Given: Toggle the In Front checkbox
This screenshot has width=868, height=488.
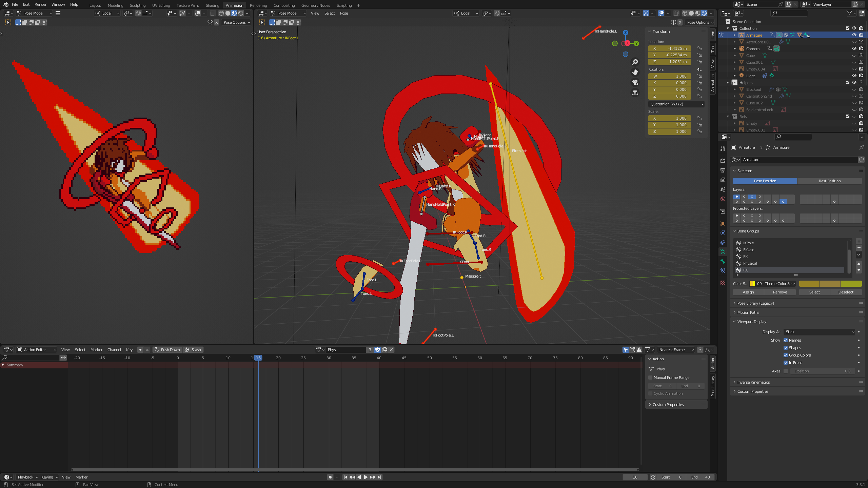Looking at the screenshot, I should 786,363.
